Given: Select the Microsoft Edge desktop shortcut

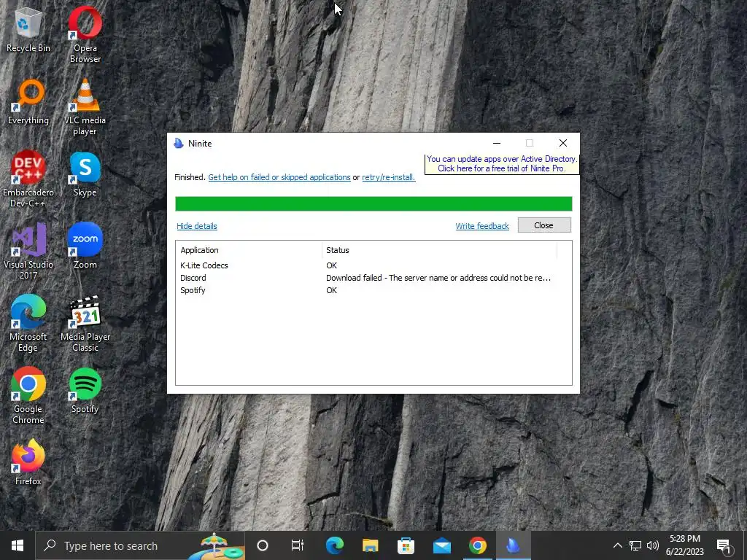Looking at the screenshot, I should point(28,323).
